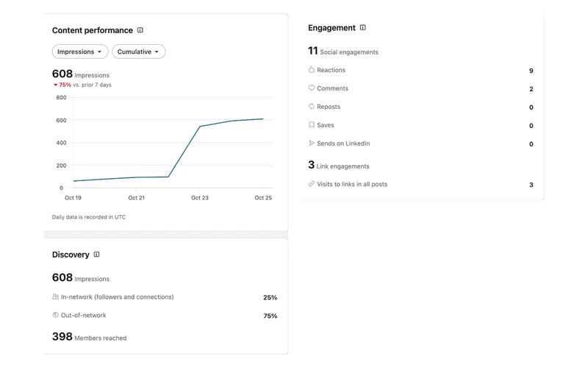Click the Comments speech bubble icon
This screenshot has height=368, width=588.
tap(311, 88)
